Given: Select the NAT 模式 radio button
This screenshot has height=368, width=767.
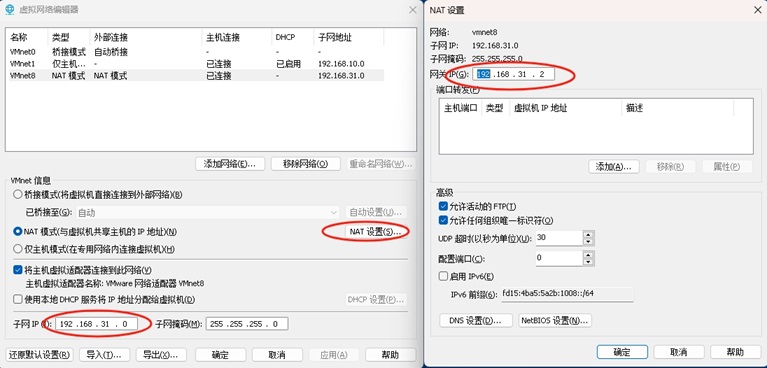Looking at the screenshot, I should click(x=18, y=231).
